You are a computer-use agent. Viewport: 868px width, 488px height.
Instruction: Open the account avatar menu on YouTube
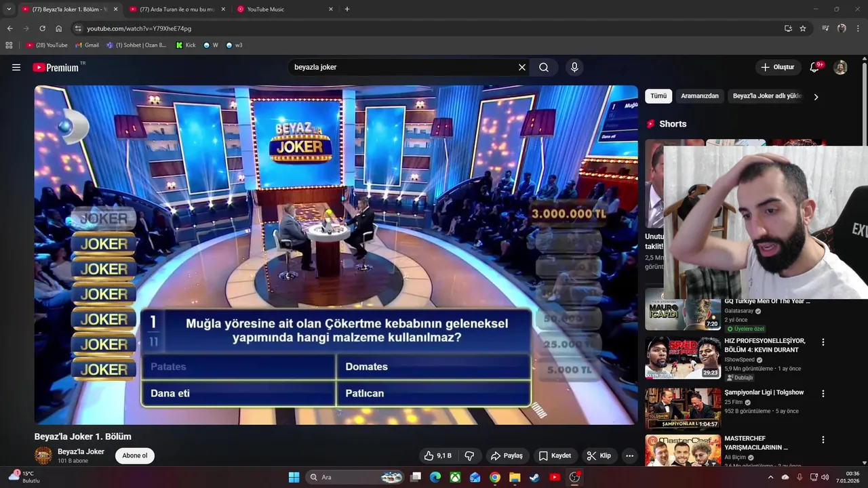tap(840, 67)
